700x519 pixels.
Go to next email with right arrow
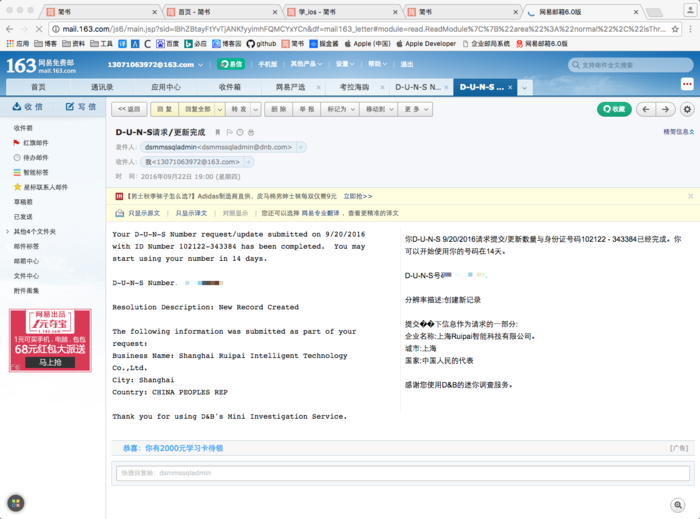665,109
